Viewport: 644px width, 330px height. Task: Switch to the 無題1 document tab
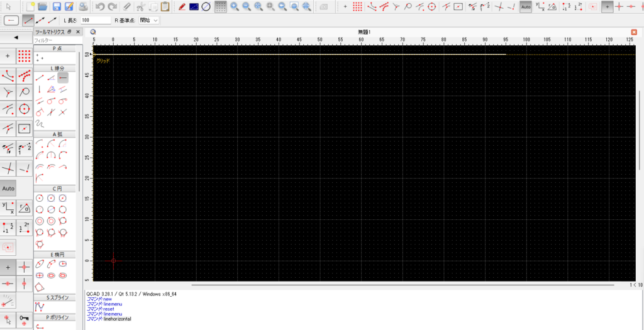pyautogui.click(x=364, y=31)
